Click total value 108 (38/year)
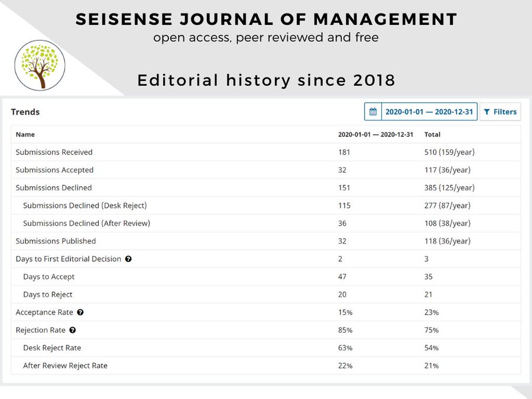 click(447, 223)
